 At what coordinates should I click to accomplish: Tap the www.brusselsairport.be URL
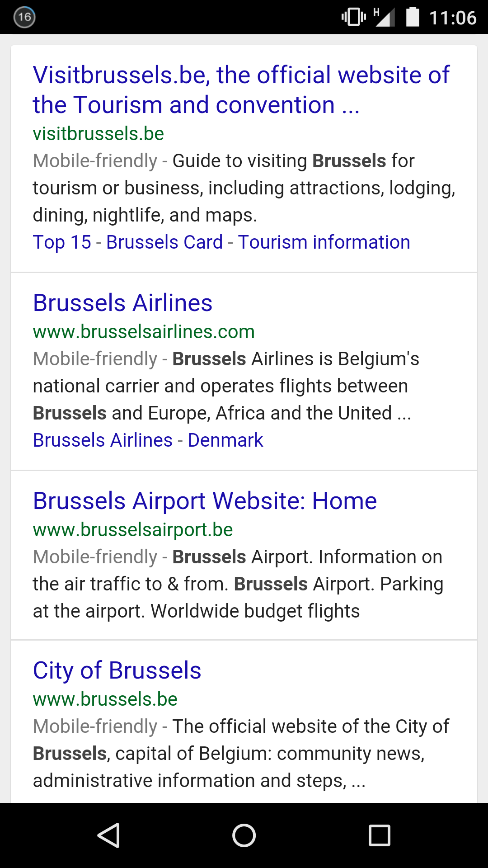(133, 530)
